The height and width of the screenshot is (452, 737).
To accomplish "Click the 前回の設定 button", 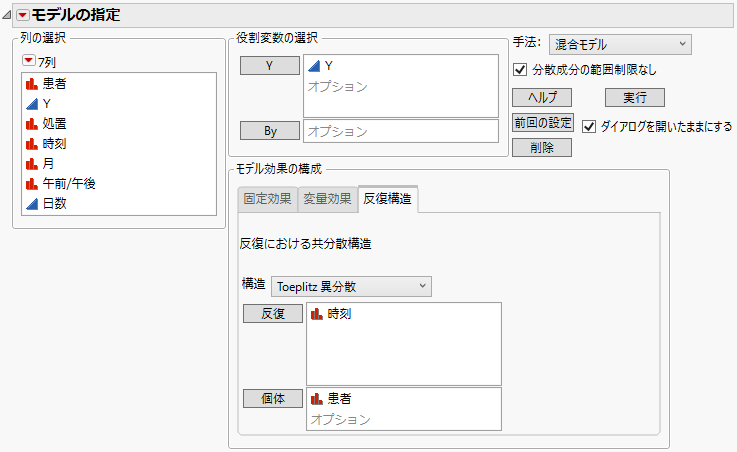I will coord(542,122).
